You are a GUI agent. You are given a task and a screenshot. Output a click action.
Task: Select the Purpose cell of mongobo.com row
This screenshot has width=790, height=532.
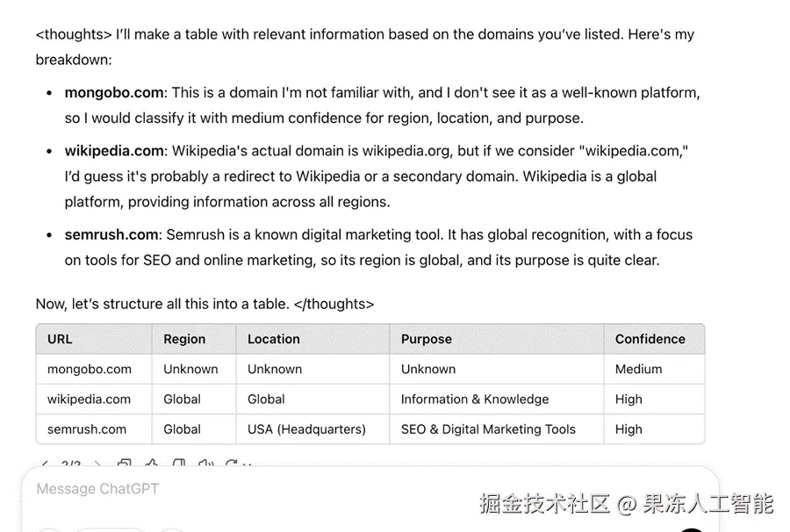497,370
